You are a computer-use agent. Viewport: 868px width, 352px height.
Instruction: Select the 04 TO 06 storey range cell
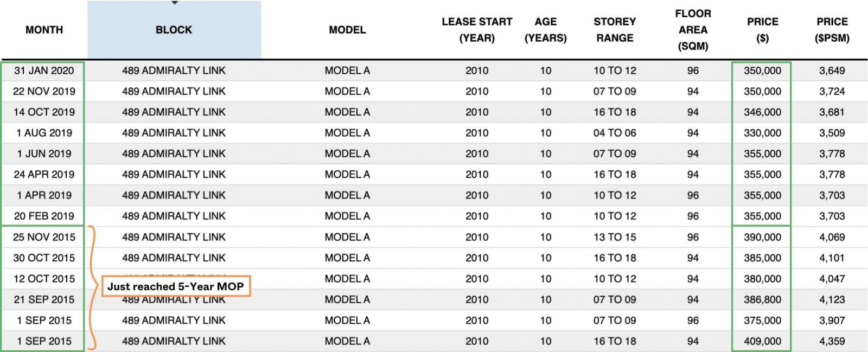point(615,133)
